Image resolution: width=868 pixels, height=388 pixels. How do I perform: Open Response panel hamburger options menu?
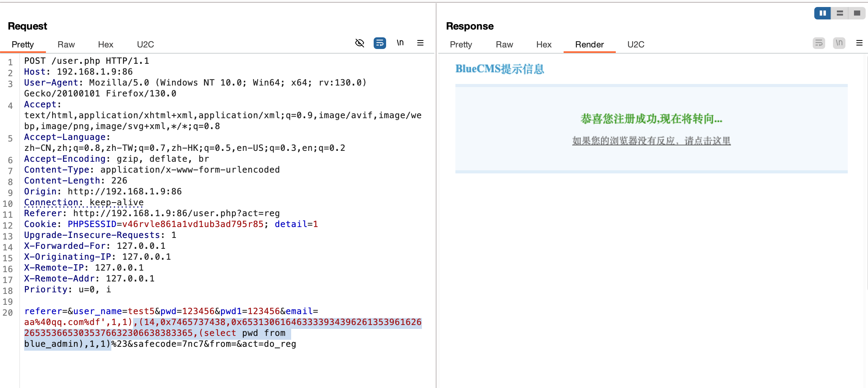pos(859,43)
